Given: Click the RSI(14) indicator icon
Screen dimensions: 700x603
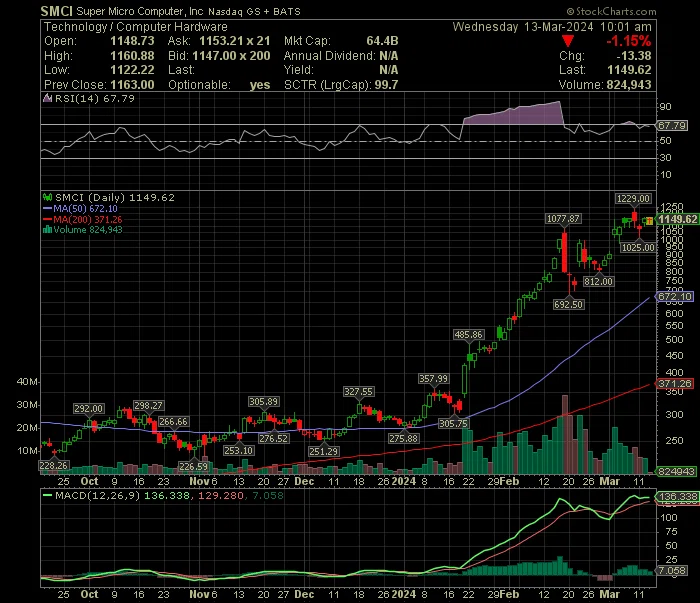Looking at the screenshot, I should [x=47, y=98].
